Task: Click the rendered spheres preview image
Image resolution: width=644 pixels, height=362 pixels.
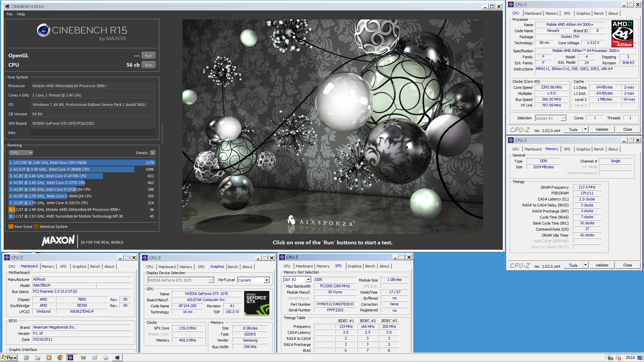Action: click(332, 127)
